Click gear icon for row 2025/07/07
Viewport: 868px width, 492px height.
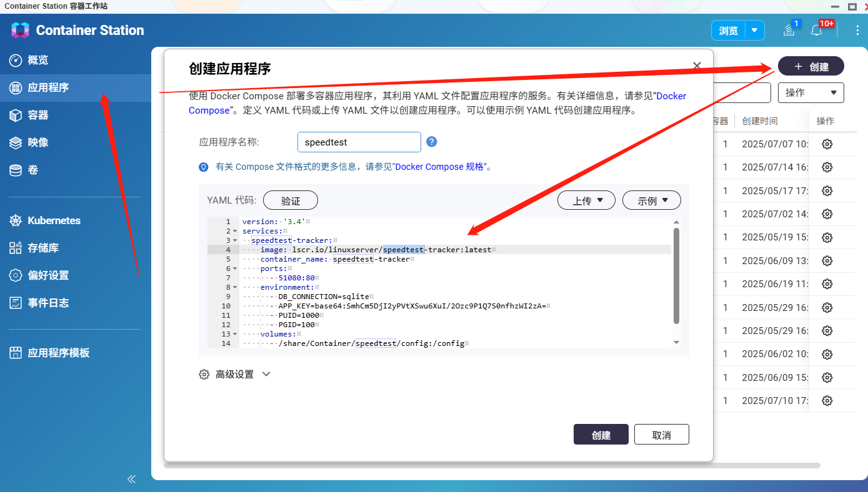click(x=827, y=144)
